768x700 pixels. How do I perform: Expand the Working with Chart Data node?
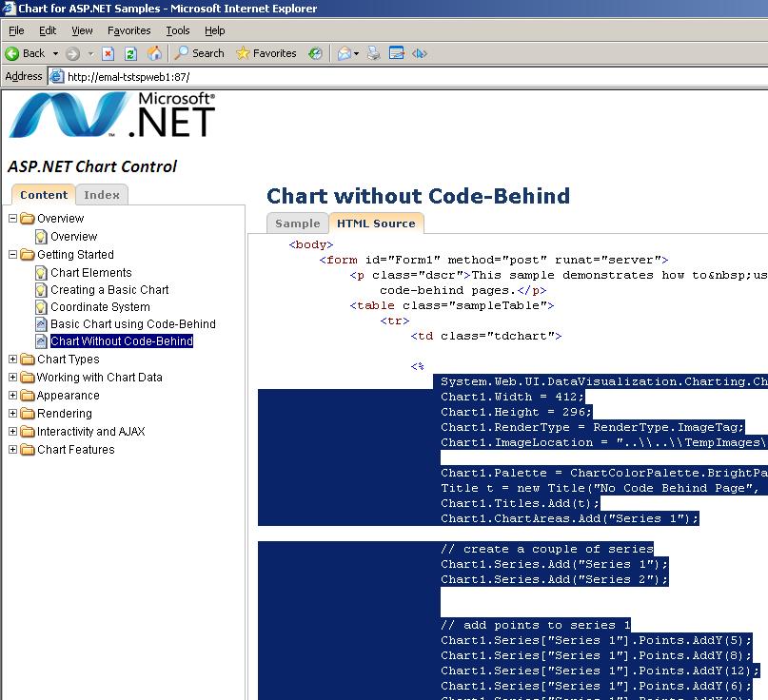click(12, 378)
